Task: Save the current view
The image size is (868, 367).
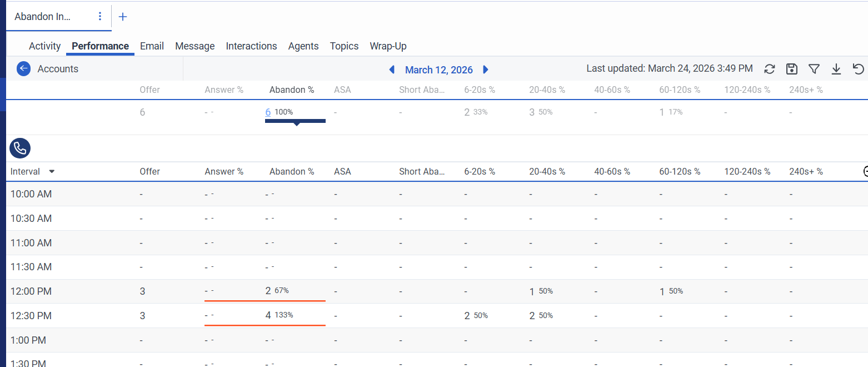Action: coord(792,69)
